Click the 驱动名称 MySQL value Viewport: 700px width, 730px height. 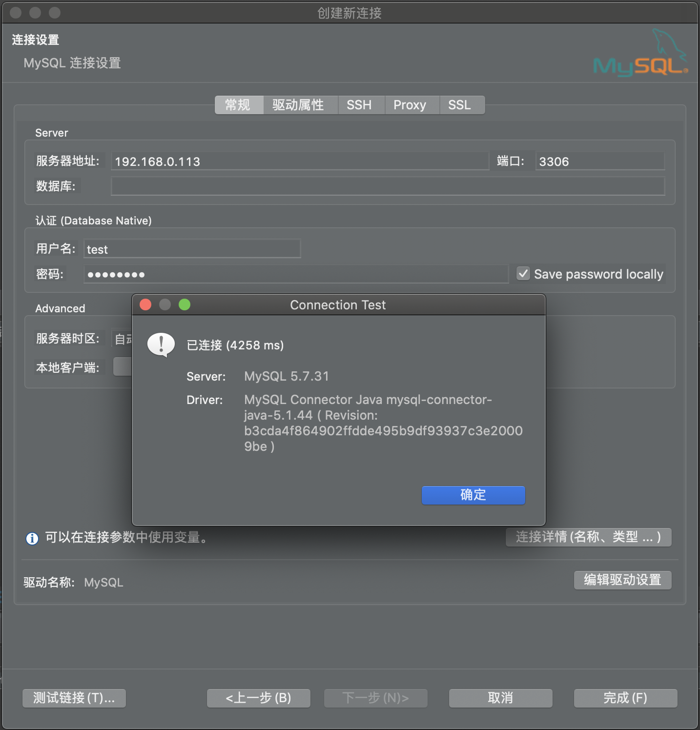click(103, 582)
